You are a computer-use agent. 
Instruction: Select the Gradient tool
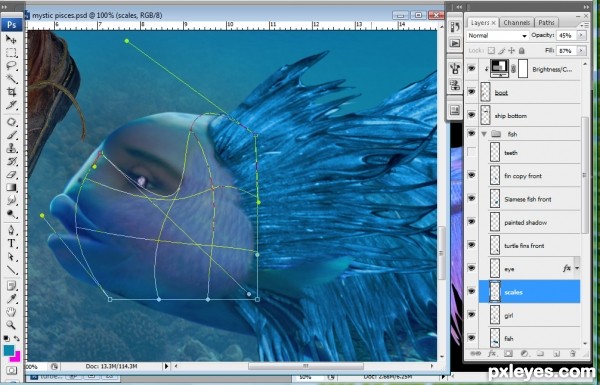[x=11, y=188]
